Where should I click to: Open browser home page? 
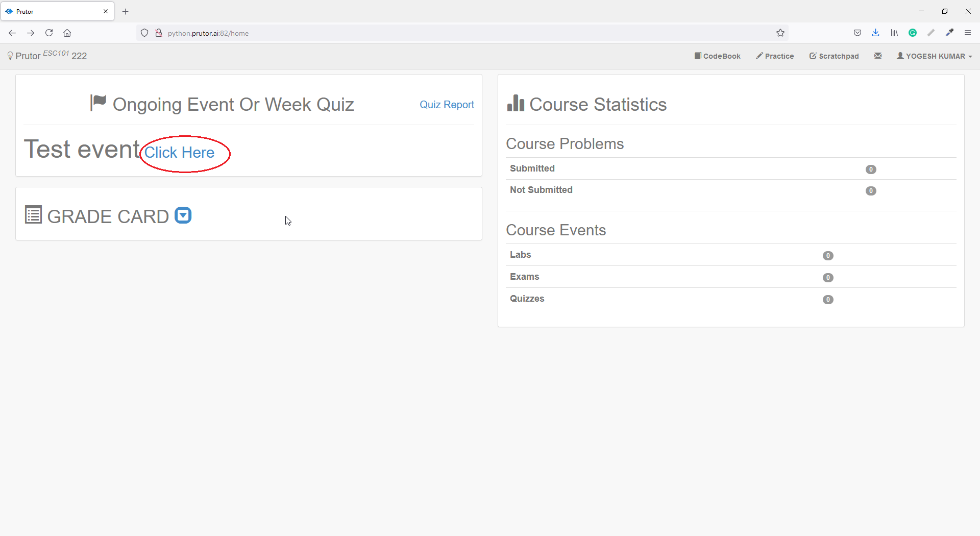pos(67,33)
